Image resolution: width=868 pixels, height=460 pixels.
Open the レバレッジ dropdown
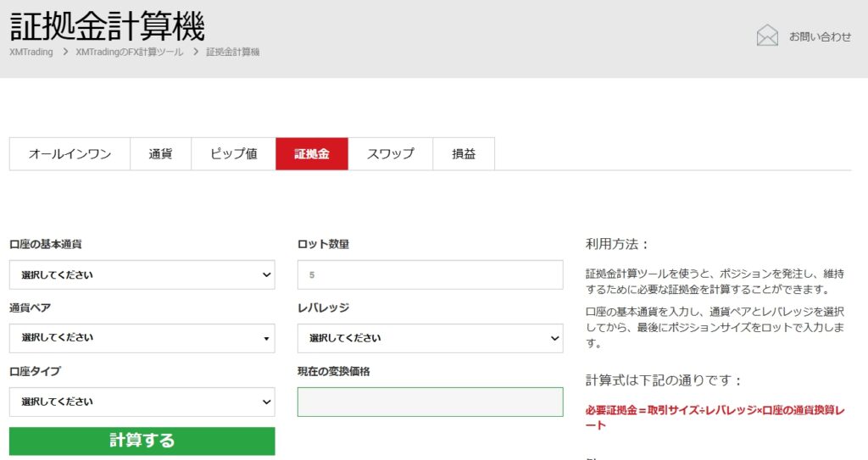tap(430, 338)
